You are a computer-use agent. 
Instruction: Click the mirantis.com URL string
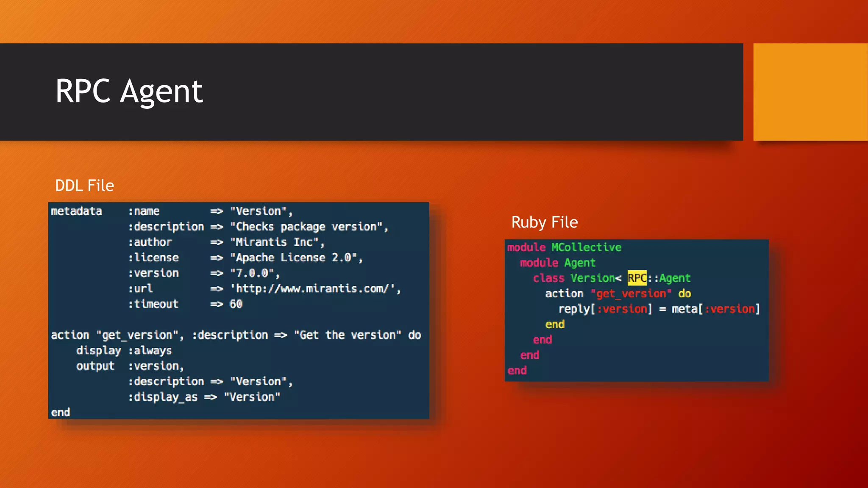[x=313, y=289]
